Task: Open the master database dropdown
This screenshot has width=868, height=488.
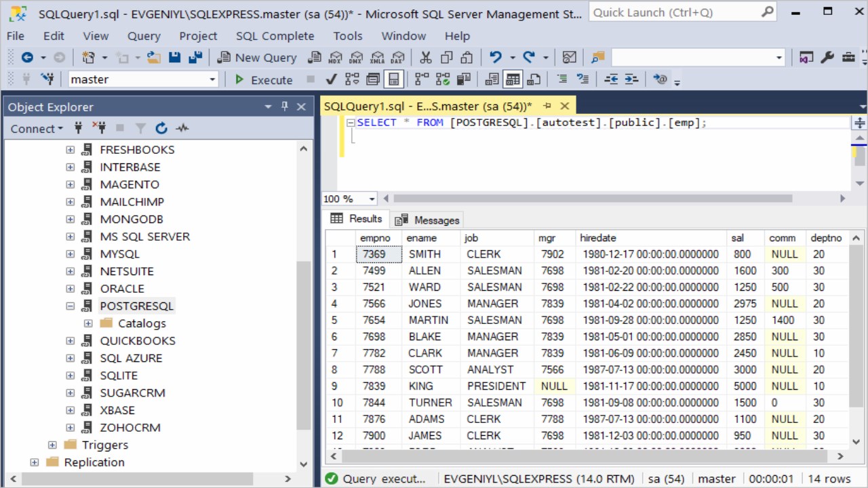Action: click(x=212, y=79)
